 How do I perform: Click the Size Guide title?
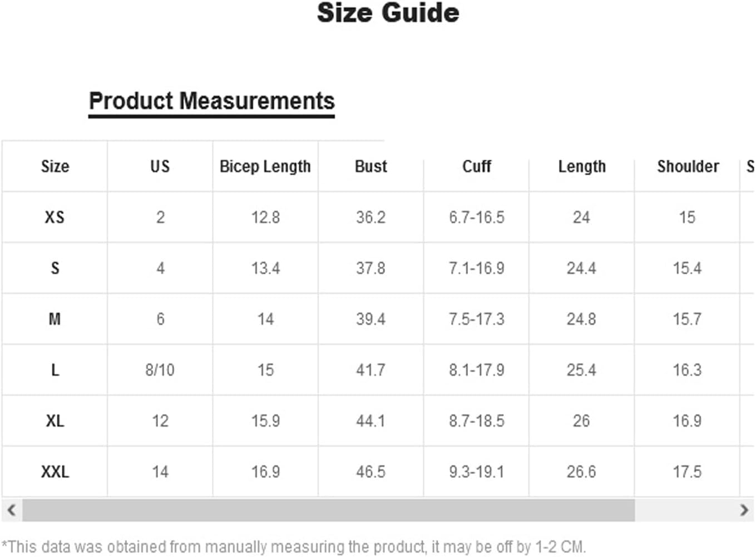[x=388, y=13]
